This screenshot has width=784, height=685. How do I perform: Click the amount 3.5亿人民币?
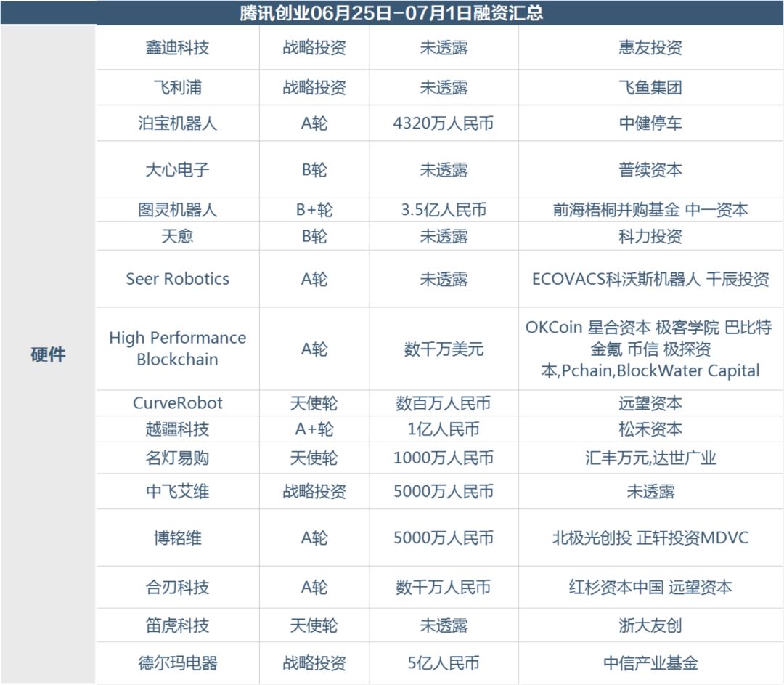coord(444,210)
